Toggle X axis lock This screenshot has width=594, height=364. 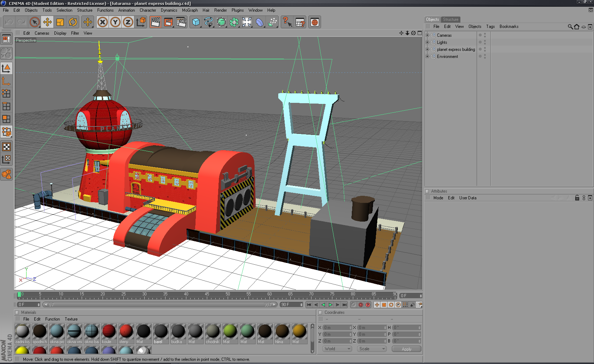point(103,22)
